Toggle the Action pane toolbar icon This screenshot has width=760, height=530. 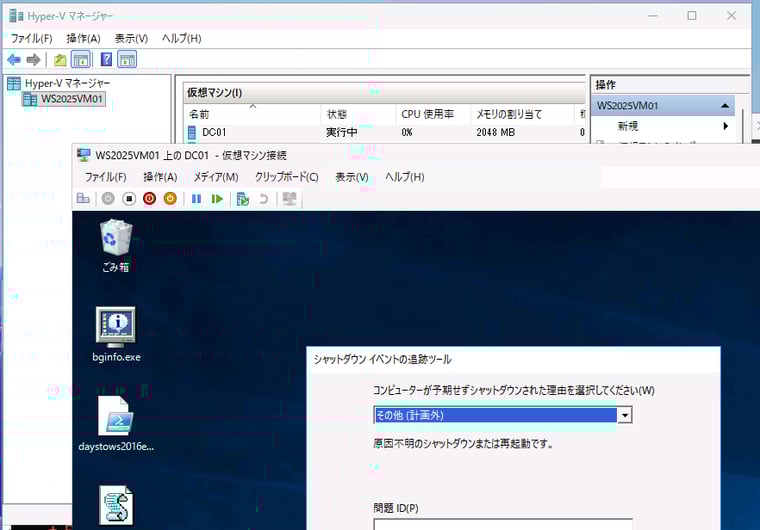pos(127,60)
